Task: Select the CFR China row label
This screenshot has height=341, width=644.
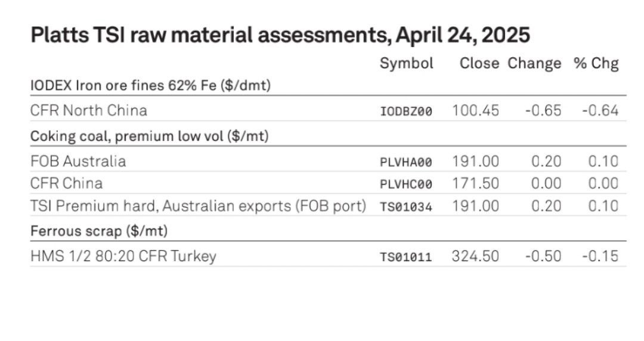Action: tap(66, 183)
